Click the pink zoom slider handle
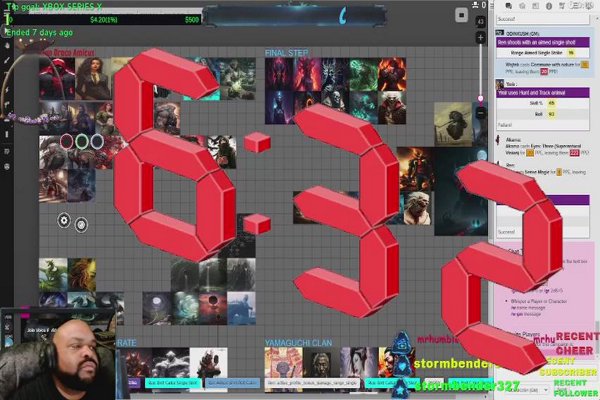600x400 pixels. 481,98
